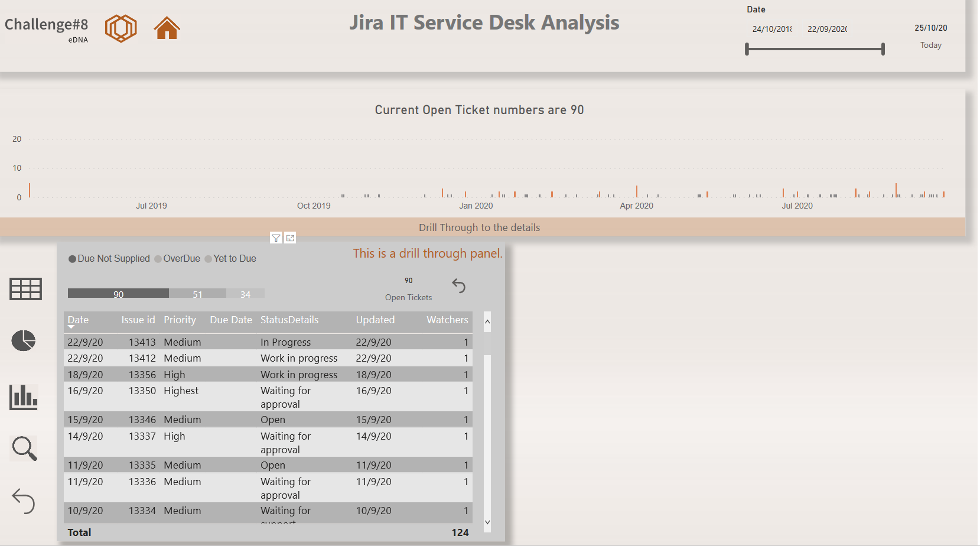This screenshot has height=546, width=980.
Task: Sort table by Date column header
Action: tap(78, 320)
